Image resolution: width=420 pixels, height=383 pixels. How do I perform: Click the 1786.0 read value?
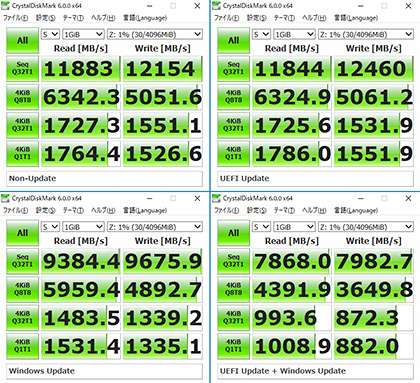292,154
